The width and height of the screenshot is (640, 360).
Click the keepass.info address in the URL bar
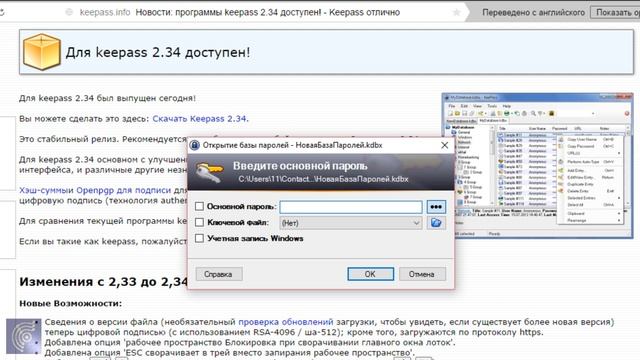pyautogui.click(x=105, y=12)
